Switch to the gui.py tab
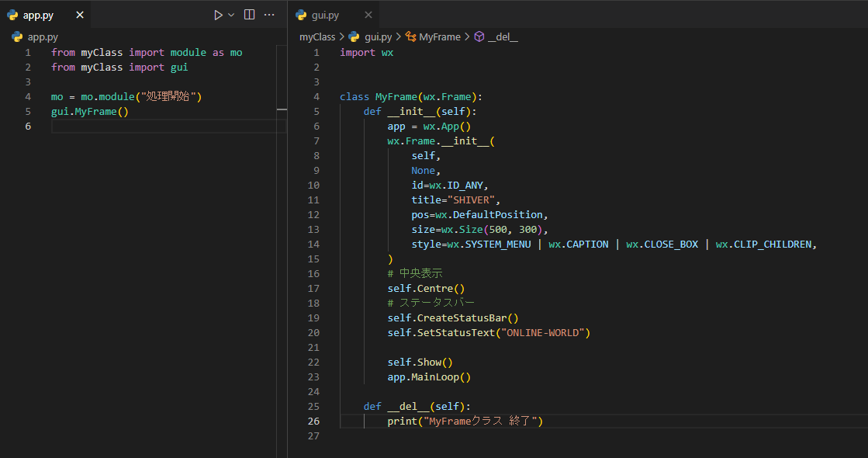 click(334, 15)
